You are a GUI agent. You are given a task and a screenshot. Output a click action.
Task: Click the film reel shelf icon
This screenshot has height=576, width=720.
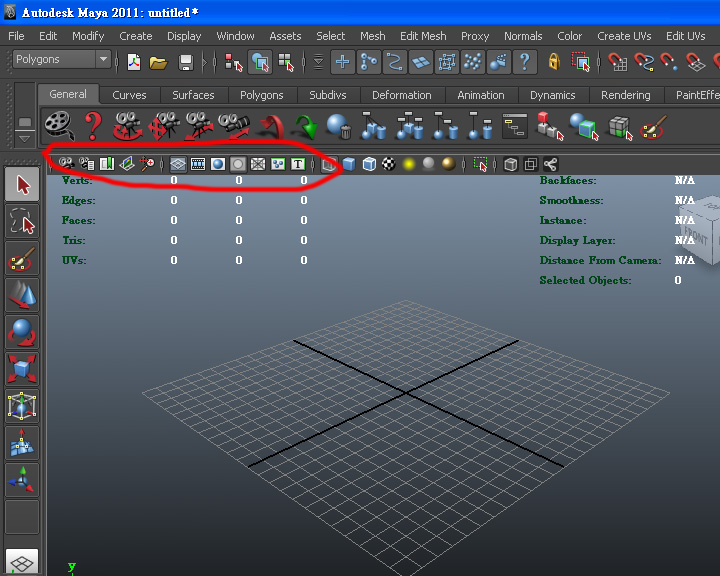coord(59,126)
